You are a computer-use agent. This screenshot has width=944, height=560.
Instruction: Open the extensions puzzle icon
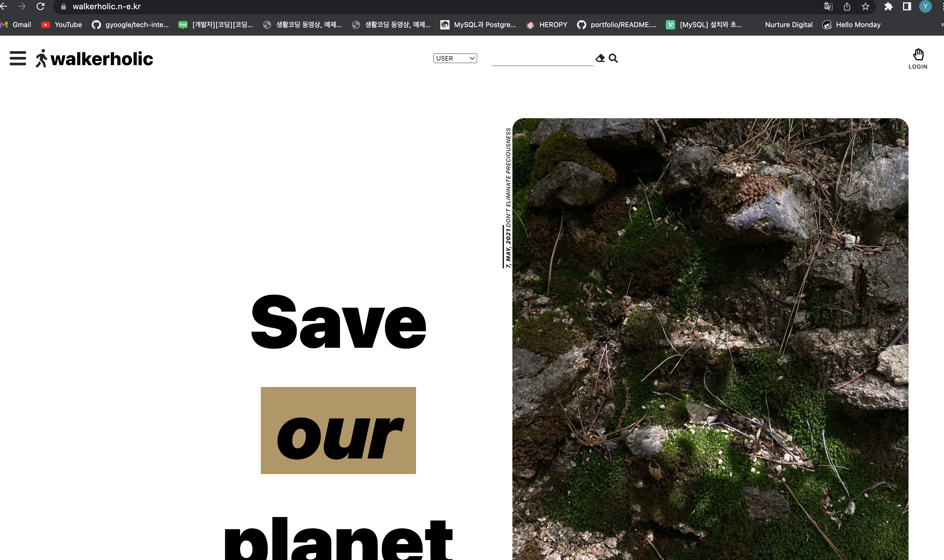pyautogui.click(x=889, y=6)
